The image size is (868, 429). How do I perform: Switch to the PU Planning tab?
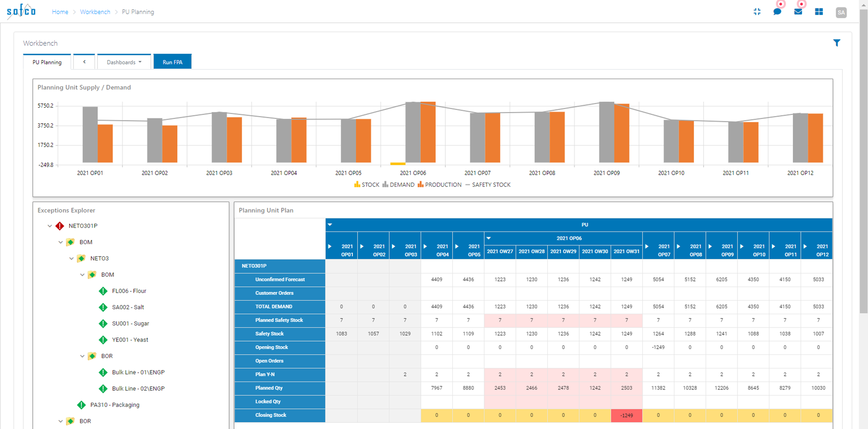tap(47, 62)
